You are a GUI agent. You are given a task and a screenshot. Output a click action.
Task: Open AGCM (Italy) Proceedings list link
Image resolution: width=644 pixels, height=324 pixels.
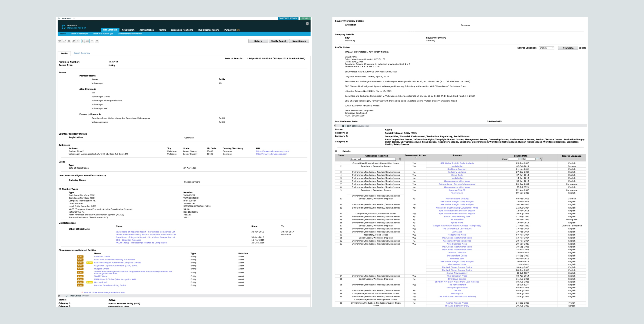click(141, 243)
